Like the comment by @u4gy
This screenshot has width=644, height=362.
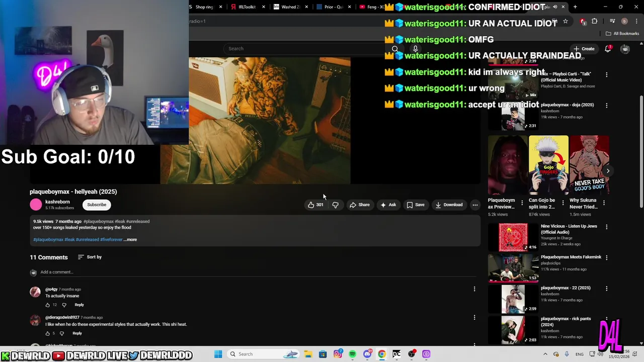click(x=48, y=305)
